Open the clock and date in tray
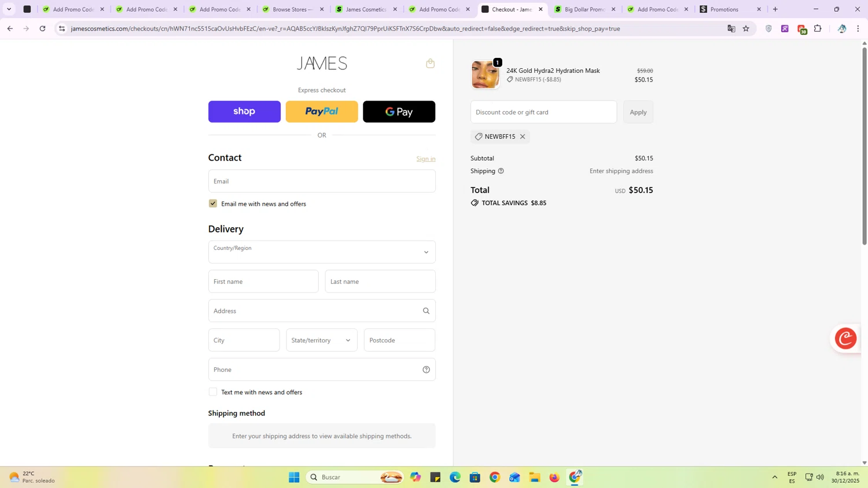This screenshot has height=488, width=868. pos(845,477)
